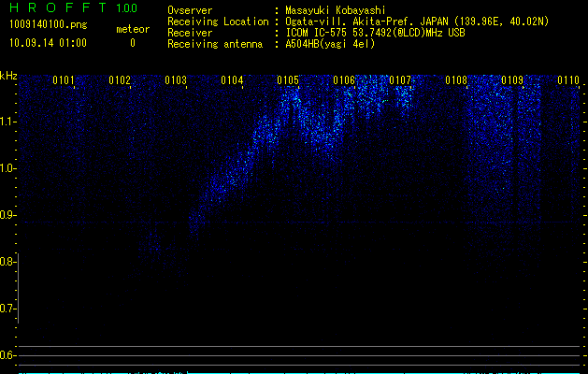This screenshot has height=374, width=588.
Task: Click the Ovserver field label
Action: coord(190,10)
